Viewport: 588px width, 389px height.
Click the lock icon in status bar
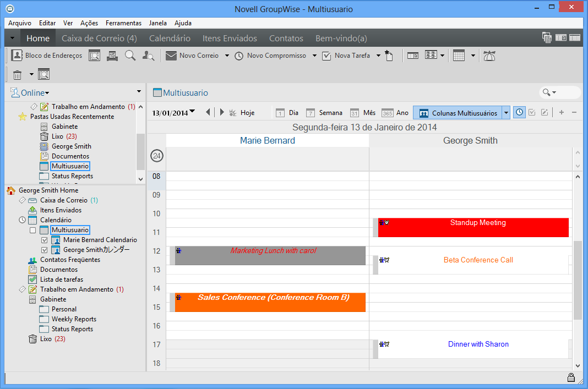point(571,377)
